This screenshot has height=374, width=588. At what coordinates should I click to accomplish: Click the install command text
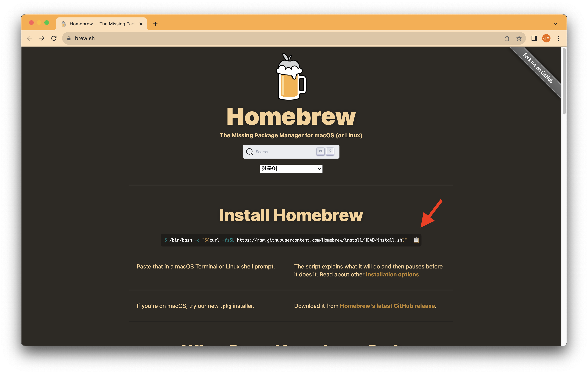(x=286, y=240)
